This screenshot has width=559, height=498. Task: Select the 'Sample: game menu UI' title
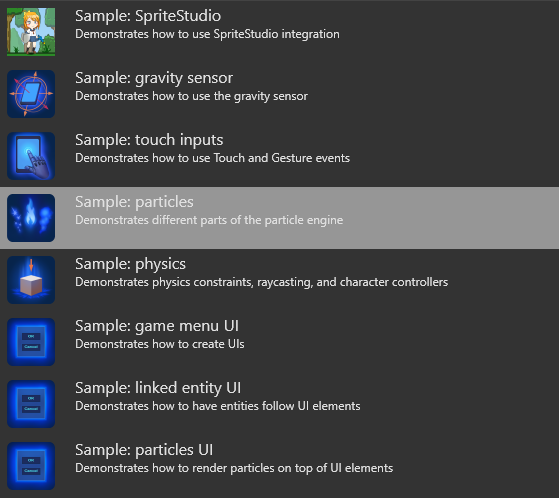tap(157, 326)
